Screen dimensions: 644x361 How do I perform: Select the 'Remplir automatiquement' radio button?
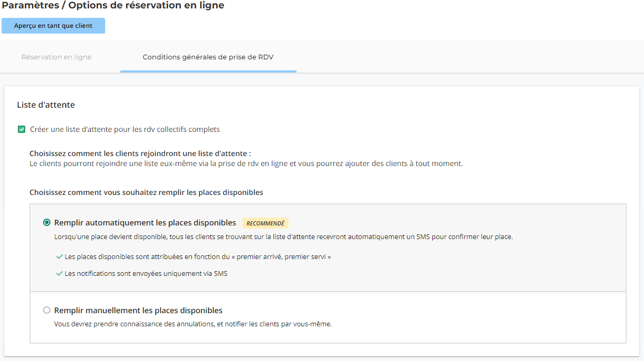point(47,223)
